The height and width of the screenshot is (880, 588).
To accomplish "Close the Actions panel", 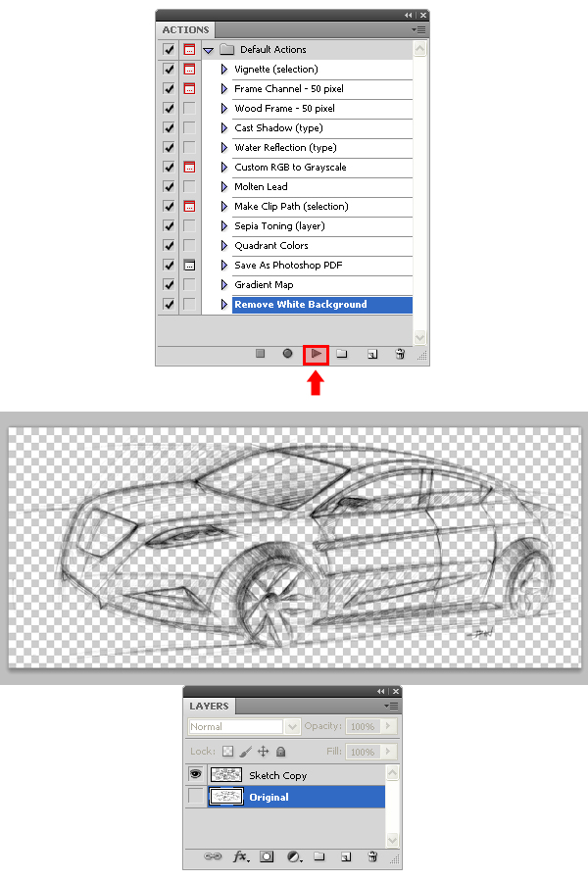I will [423, 15].
